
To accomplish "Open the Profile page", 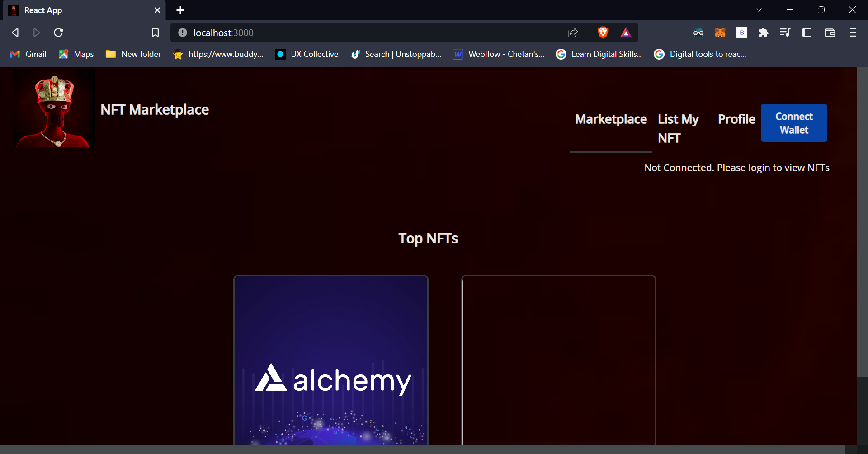I will 736,119.
